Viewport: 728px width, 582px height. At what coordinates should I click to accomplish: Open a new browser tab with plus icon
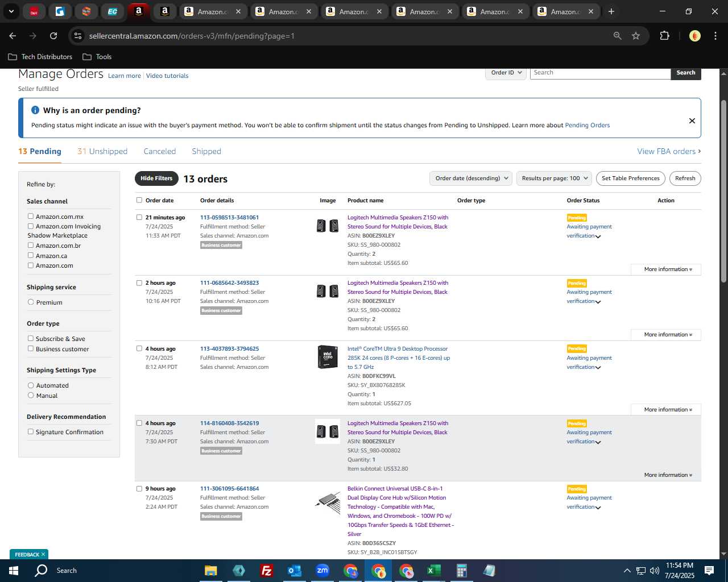(611, 11)
